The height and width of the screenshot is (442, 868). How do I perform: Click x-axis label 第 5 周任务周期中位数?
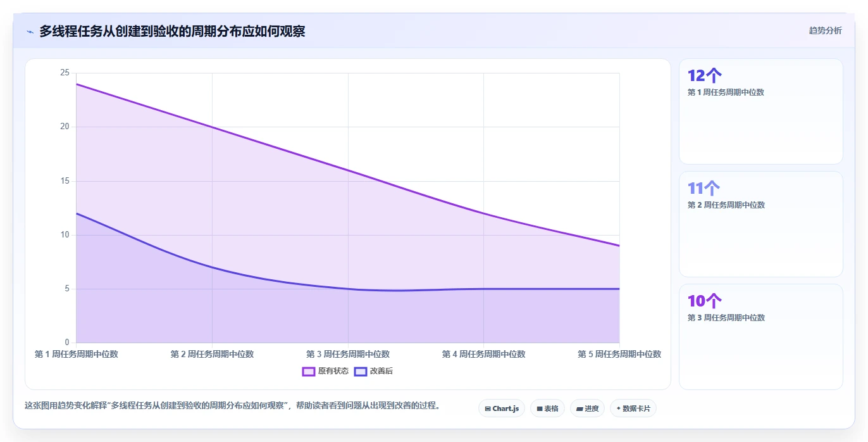click(619, 354)
